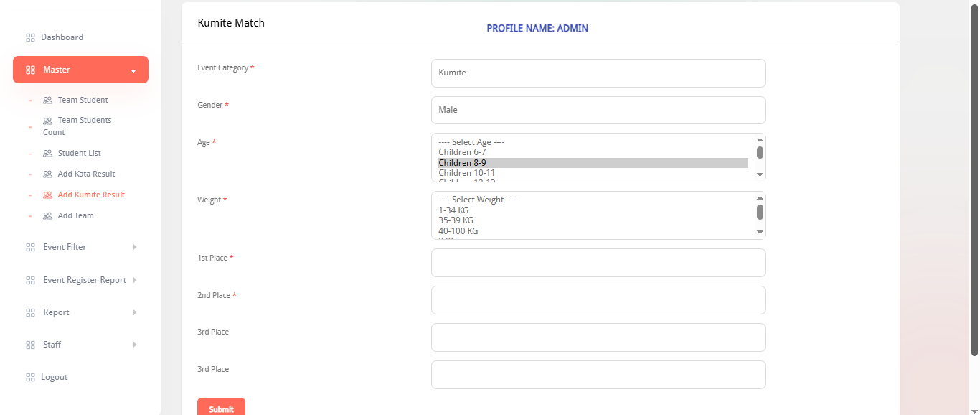Viewport: 980px width, 415px height.
Task: Click the Event Filter grid icon
Action: pyautogui.click(x=30, y=248)
